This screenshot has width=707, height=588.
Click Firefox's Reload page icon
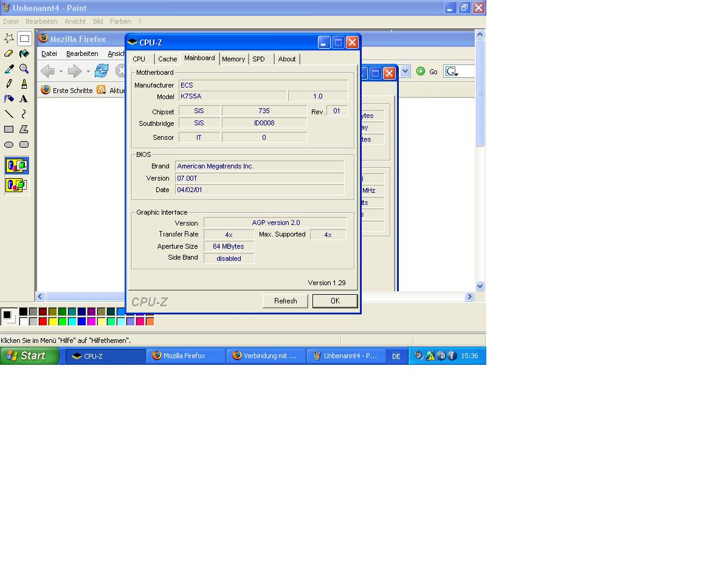(x=102, y=71)
